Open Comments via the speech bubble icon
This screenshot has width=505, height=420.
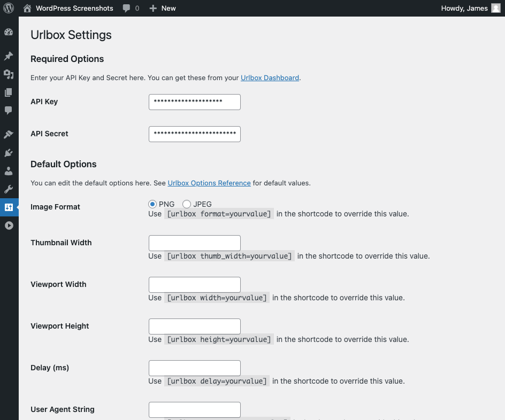tap(9, 110)
